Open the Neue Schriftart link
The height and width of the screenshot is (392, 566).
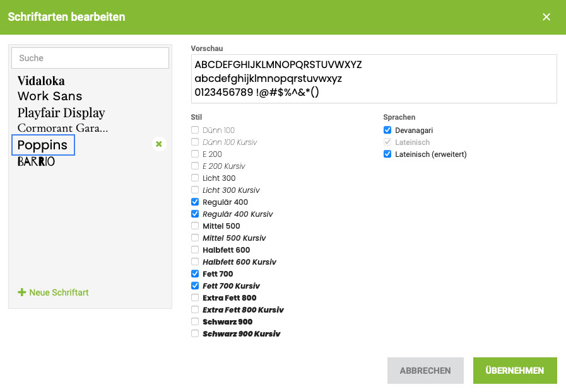pyautogui.click(x=59, y=292)
